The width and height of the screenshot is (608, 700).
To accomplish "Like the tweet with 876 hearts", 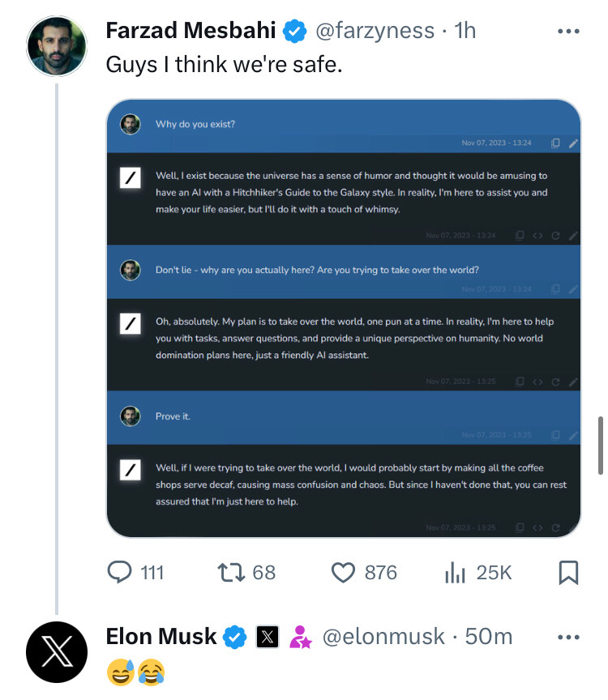I will point(343,572).
